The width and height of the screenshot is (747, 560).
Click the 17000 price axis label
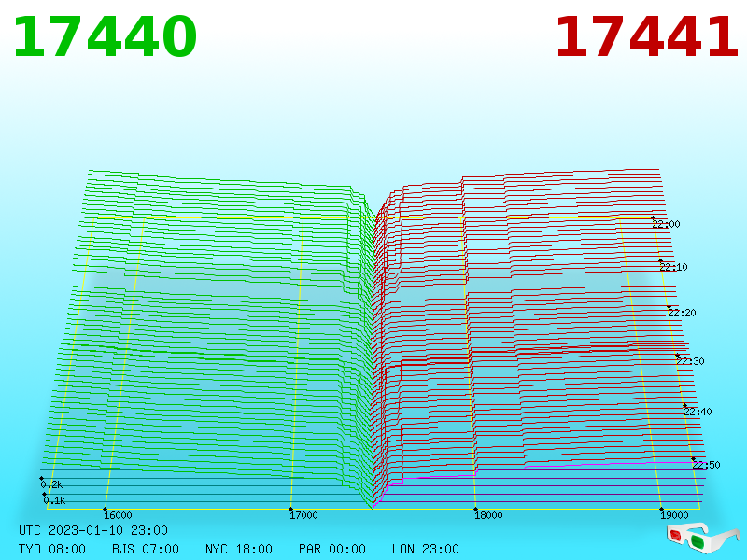303,515
